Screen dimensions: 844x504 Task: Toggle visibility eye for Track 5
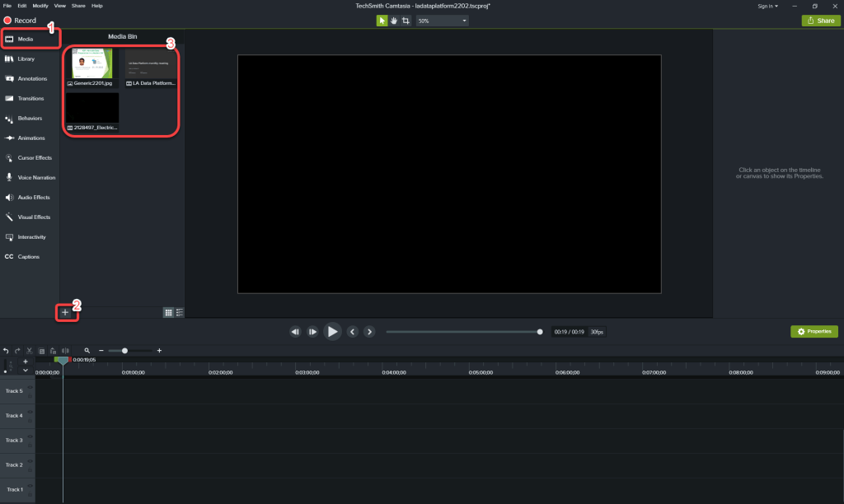coord(30,386)
